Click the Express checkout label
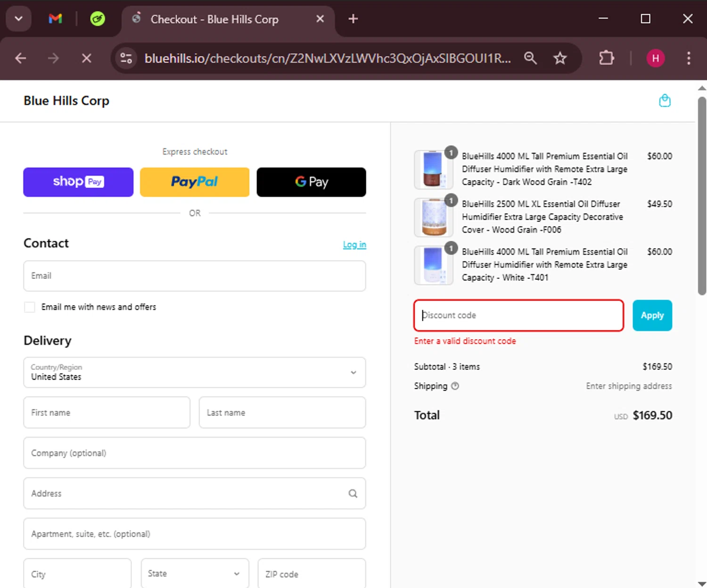707x588 pixels. (195, 152)
